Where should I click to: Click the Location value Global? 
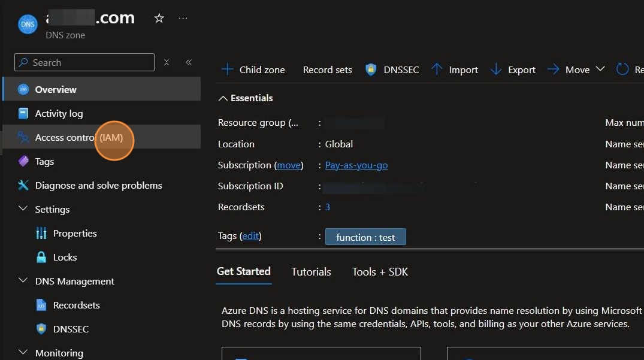(339, 144)
